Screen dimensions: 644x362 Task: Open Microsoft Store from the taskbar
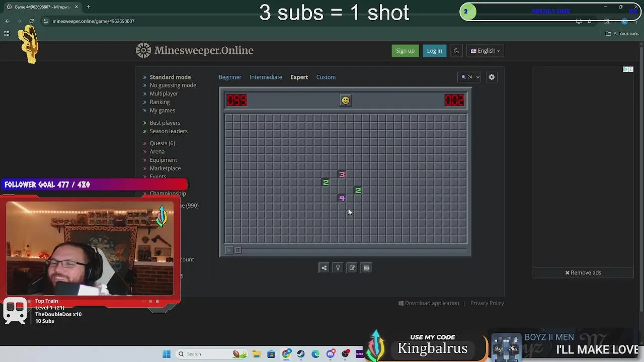(x=271, y=354)
